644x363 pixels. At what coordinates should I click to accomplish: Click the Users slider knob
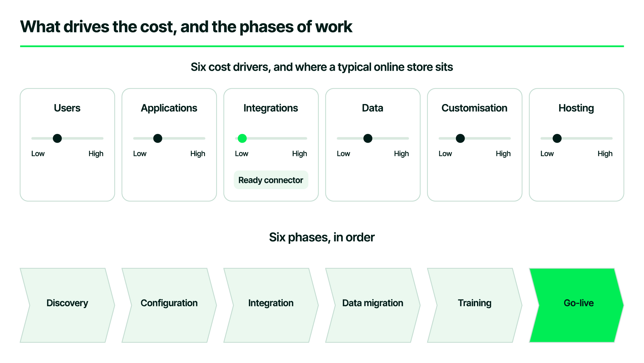point(57,138)
